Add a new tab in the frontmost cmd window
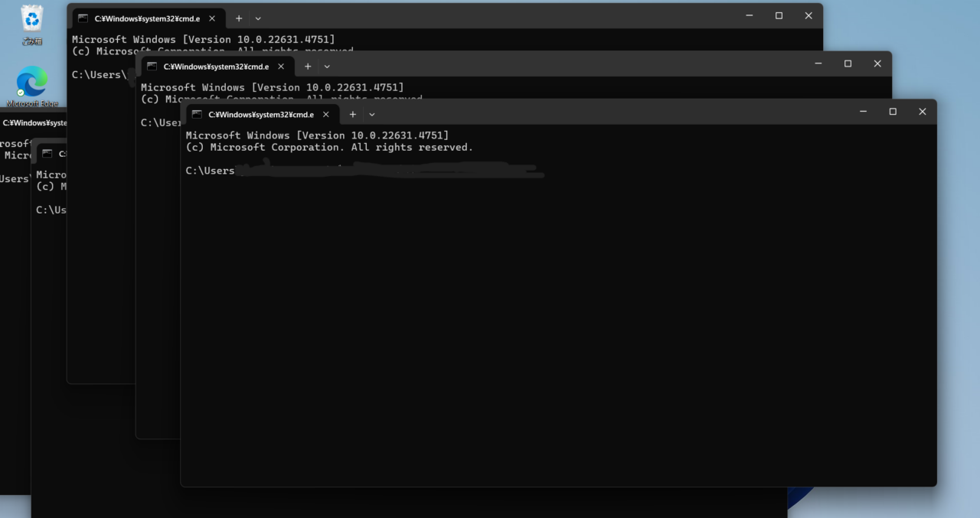The height and width of the screenshot is (518, 980). tap(352, 114)
